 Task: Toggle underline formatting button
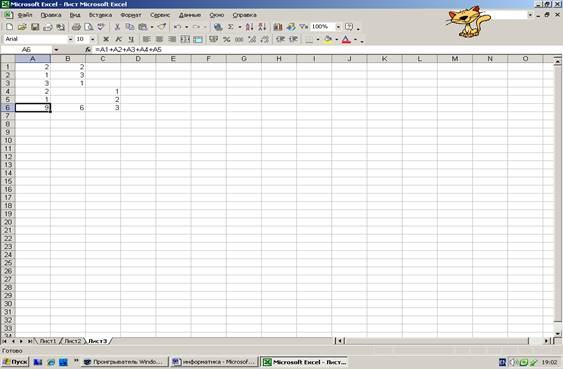point(131,39)
